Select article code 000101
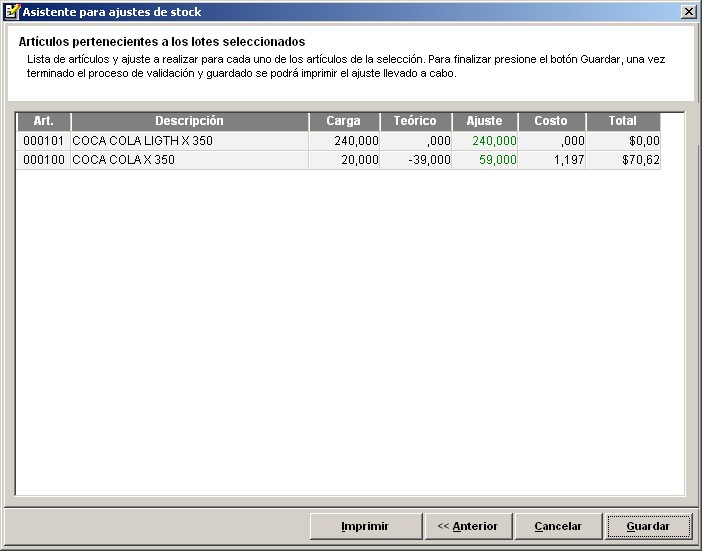The height and width of the screenshot is (551, 702). coord(44,141)
